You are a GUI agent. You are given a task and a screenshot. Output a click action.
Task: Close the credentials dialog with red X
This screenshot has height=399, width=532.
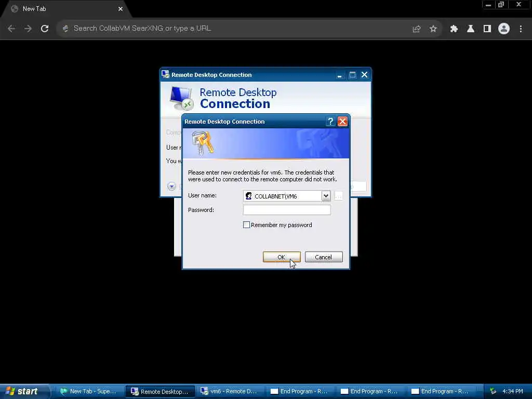tap(342, 121)
